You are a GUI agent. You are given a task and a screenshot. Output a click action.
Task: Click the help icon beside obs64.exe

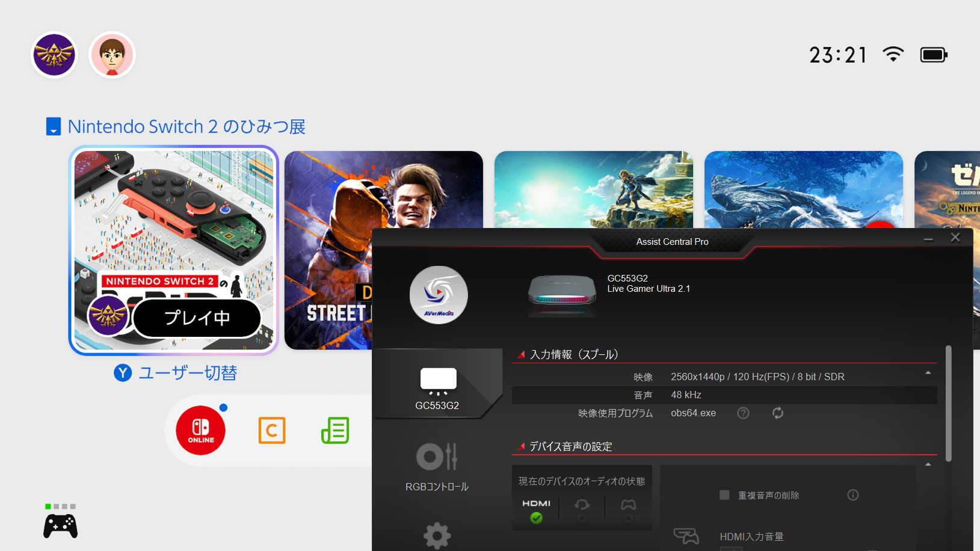point(744,413)
